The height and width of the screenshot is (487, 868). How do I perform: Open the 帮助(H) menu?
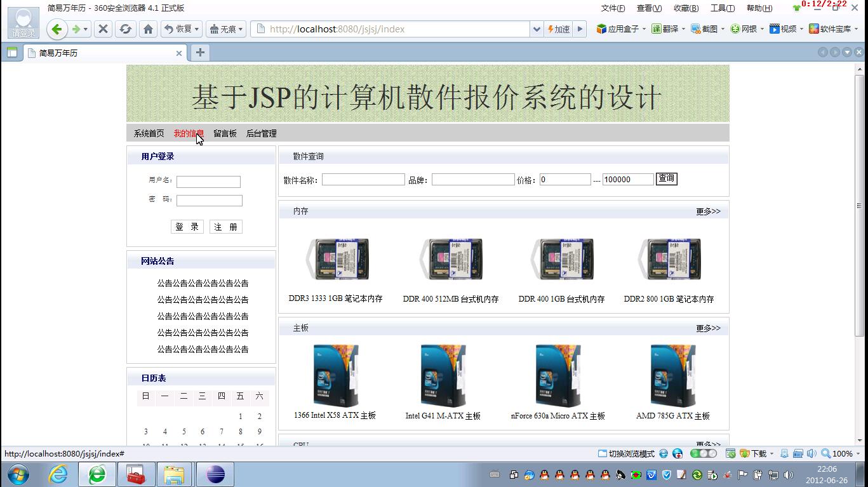point(759,8)
